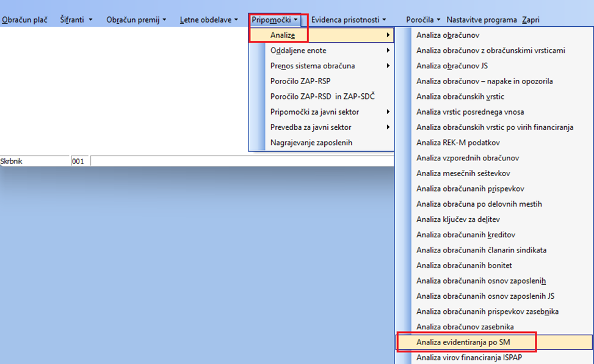
Task: Open Analiza obračunanih kreditov
Action: [494, 235]
